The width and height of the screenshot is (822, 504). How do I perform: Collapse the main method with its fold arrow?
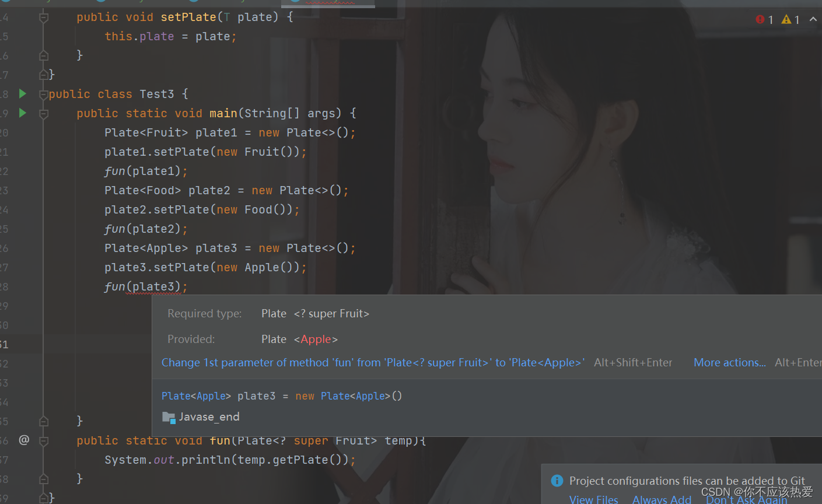click(43, 113)
